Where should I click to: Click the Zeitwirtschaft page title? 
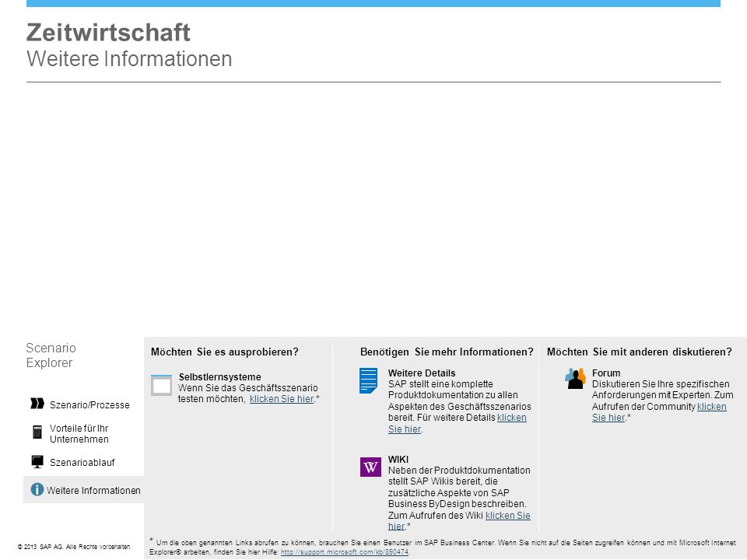pos(108,33)
